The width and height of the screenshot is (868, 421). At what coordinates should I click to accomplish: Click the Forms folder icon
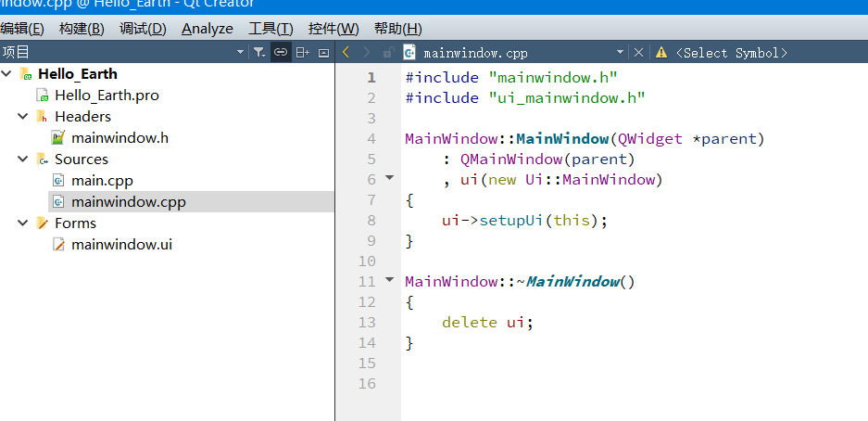(42, 223)
